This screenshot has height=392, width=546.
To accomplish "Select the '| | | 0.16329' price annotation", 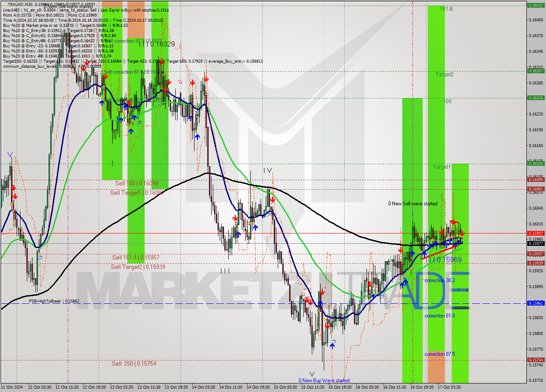I will pyautogui.click(x=156, y=44).
